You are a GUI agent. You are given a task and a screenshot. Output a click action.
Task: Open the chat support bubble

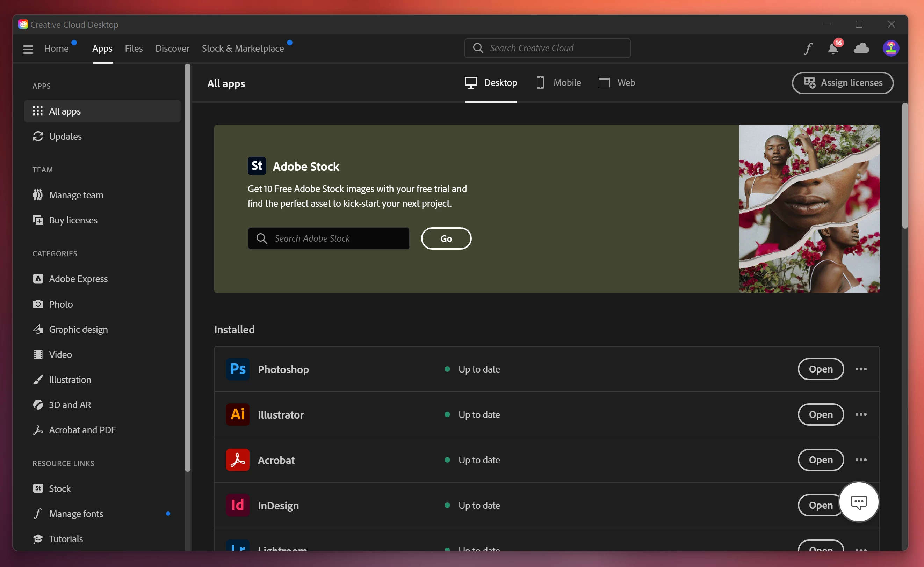[x=859, y=502]
